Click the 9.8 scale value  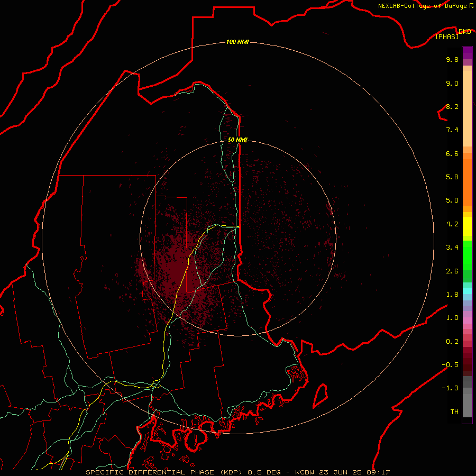tap(452, 59)
